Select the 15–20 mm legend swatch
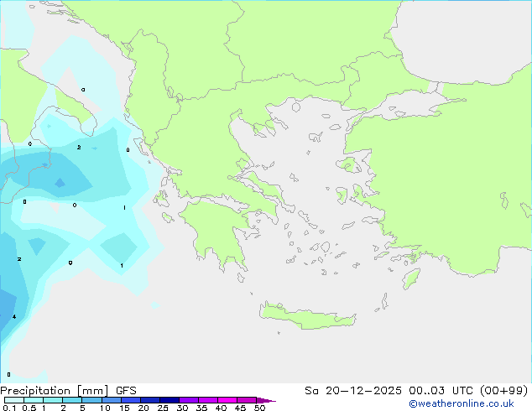The height and width of the screenshot is (411, 532). [x=130, y=400]
